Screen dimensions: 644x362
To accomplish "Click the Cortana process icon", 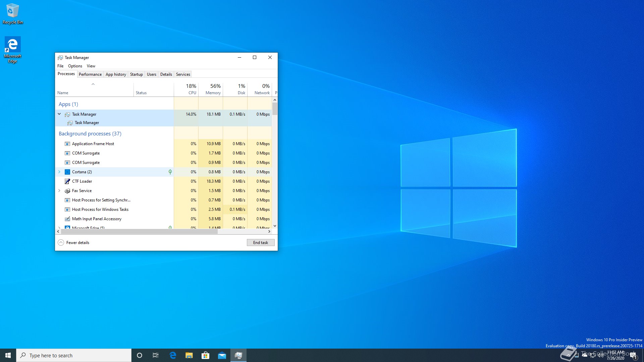I will coord(67,172).
